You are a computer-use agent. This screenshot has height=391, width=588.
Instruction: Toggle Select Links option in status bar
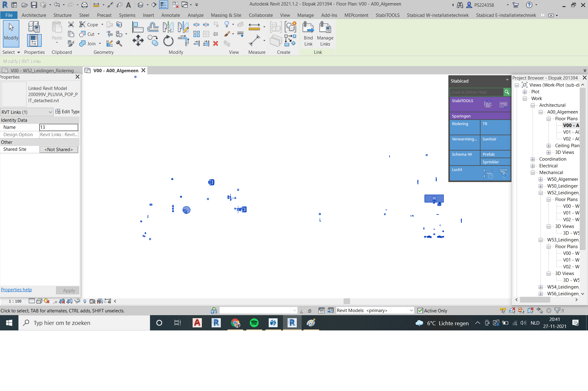click(503, 311)
